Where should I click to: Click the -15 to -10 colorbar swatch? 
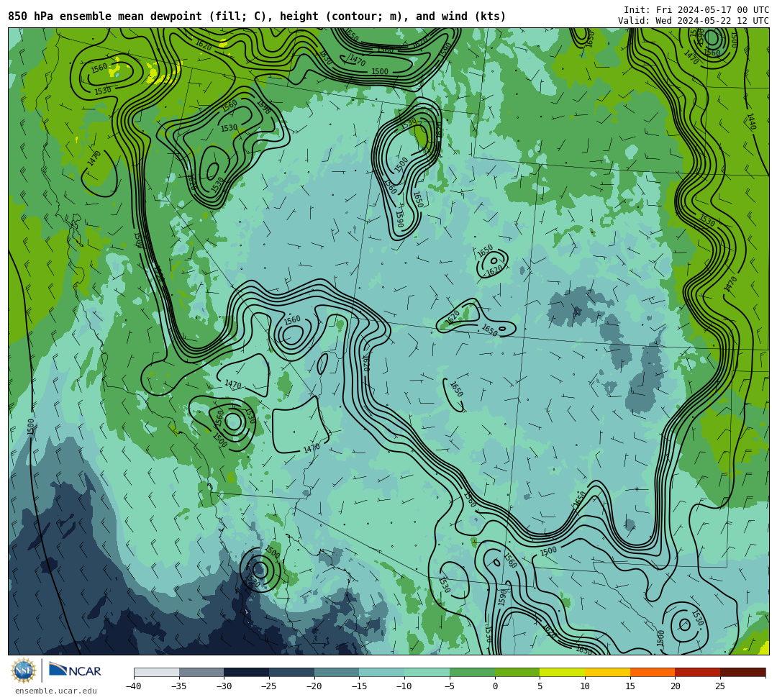(382, 672)
